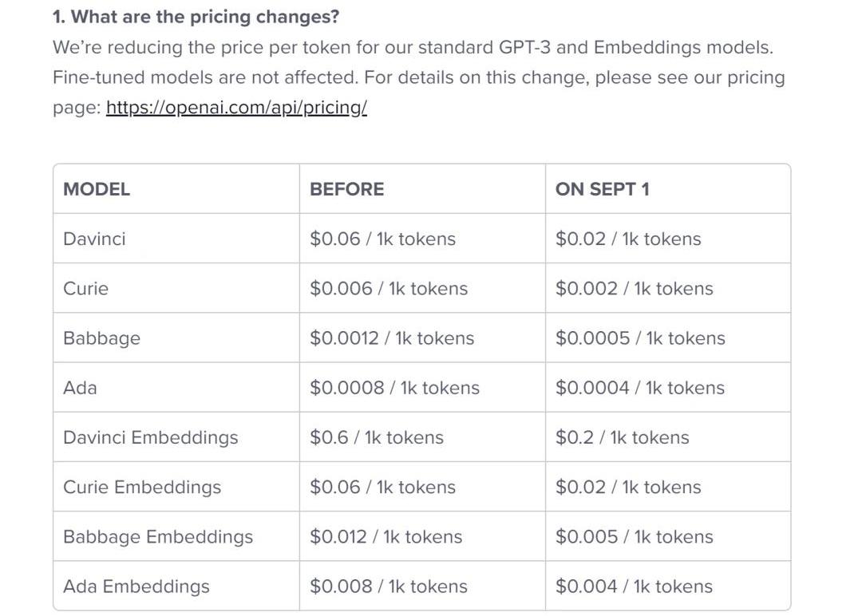Select Babbage's $0.0012 before price

coord(392,338)
